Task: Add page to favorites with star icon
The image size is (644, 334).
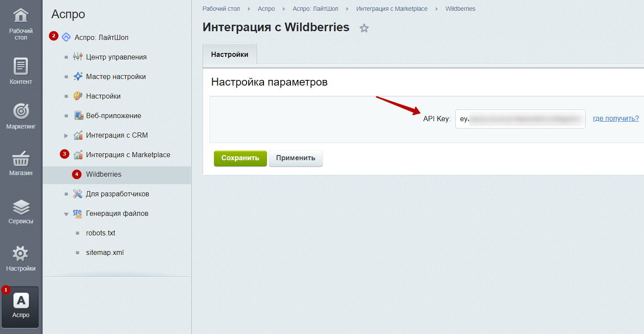Action: [364, 28]
